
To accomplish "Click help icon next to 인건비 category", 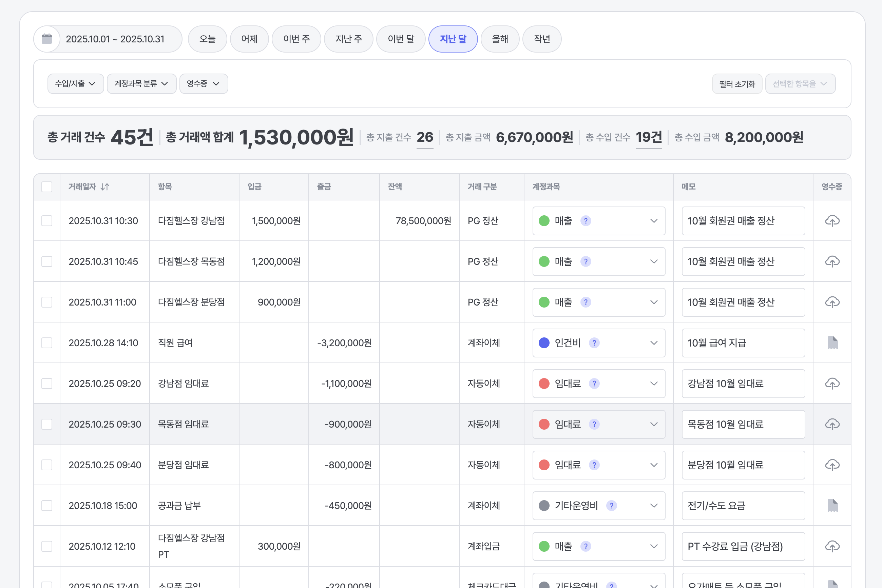I will coord(594,343).
